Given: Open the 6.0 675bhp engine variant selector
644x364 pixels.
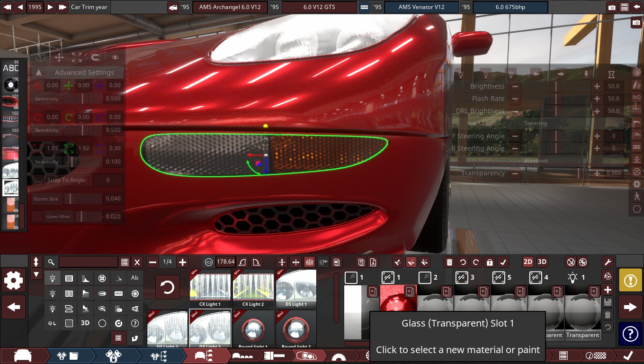Looking at the screenshot, I should (510, 7).
